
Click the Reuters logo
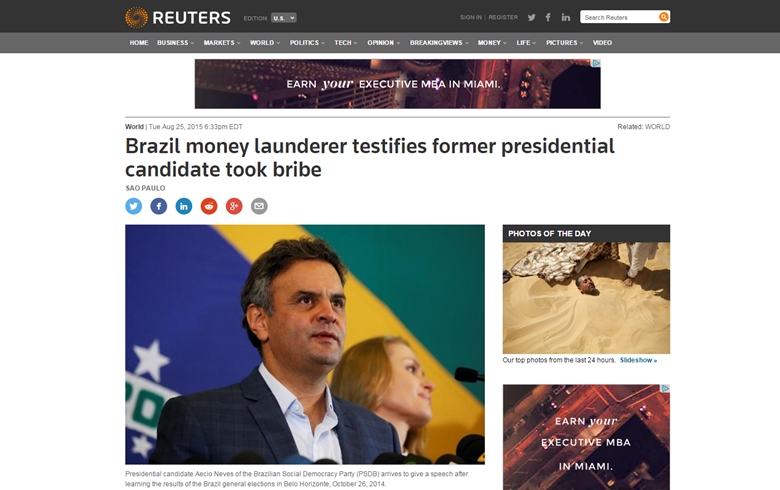point(178,17)
